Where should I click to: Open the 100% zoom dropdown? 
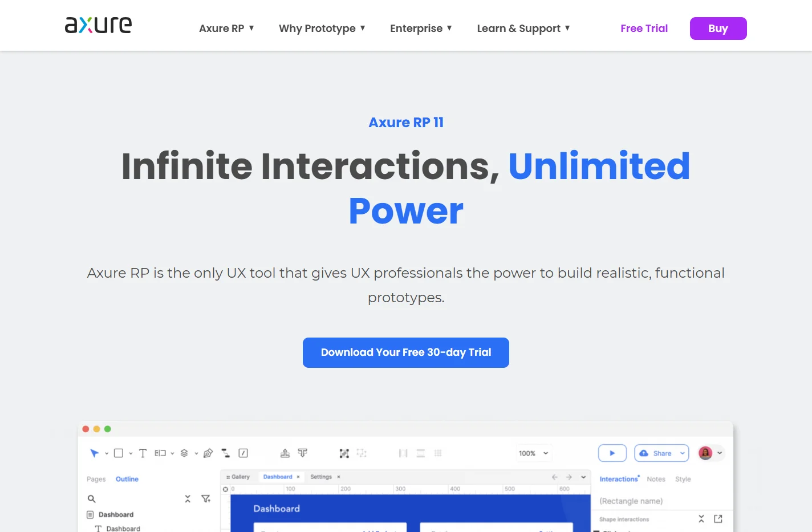click(x=534, y=453)
